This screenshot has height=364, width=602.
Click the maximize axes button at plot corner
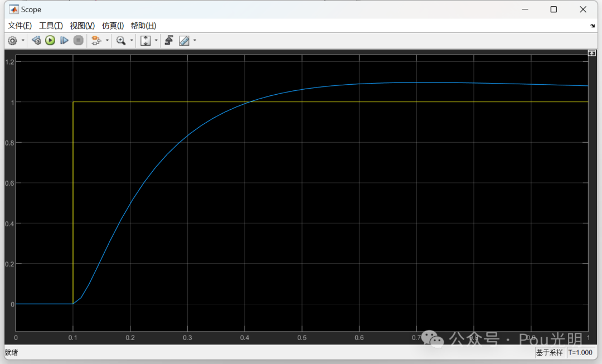pyautogui.click(x=591, y=53)
